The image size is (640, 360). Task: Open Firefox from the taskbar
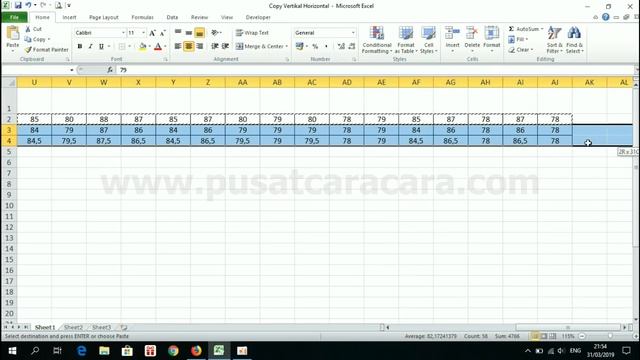(196, 351)
